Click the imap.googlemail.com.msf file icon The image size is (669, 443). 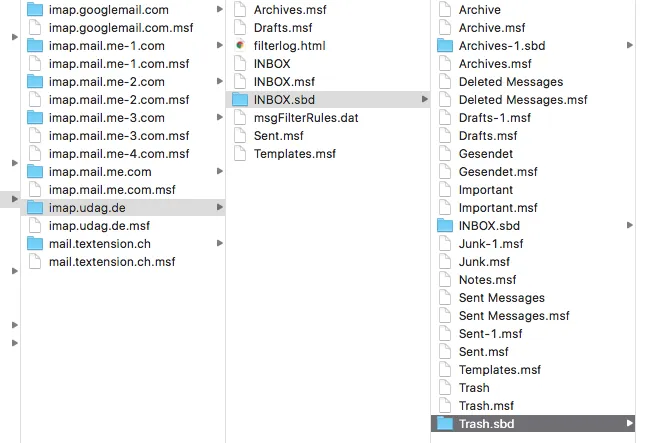click(x=35, y=27)
